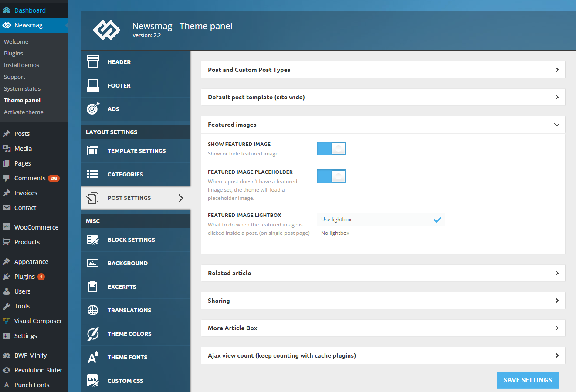Toggle the Featured Image Placeholder switch
576x392 pixels.
point(332,176)
